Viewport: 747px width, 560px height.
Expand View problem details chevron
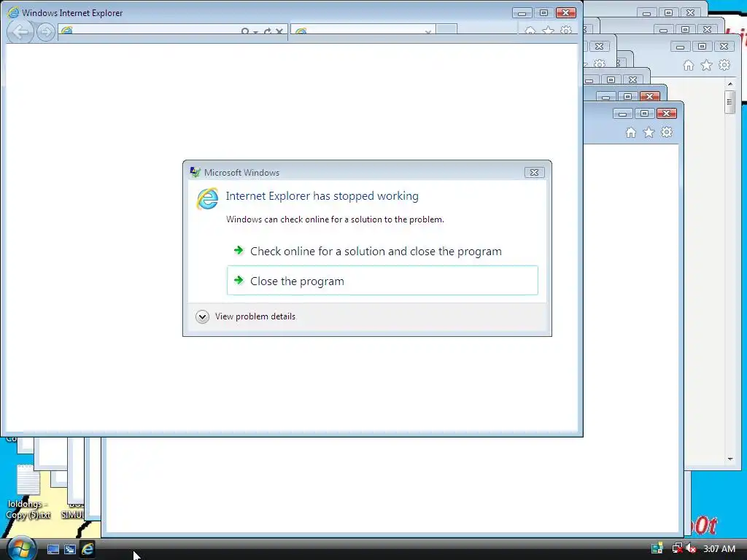(x=202, y=316)
